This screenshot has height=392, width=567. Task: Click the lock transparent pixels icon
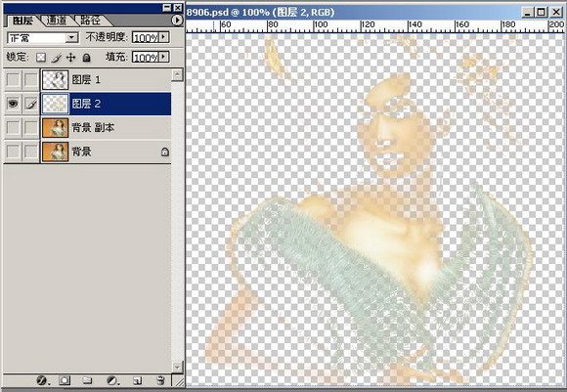(41, 58)
